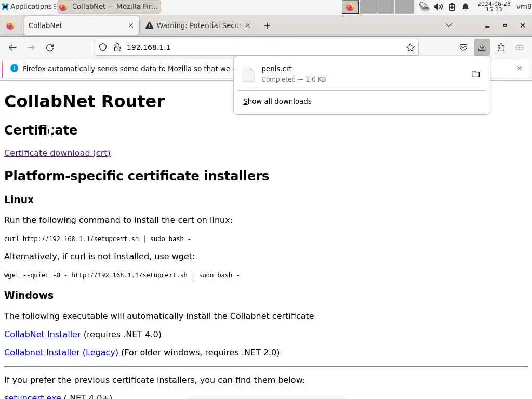Image resolution: width=532 pixels, height=399 pixels.
Task: Click the power manager battery icon
Action: coord(452,7)
